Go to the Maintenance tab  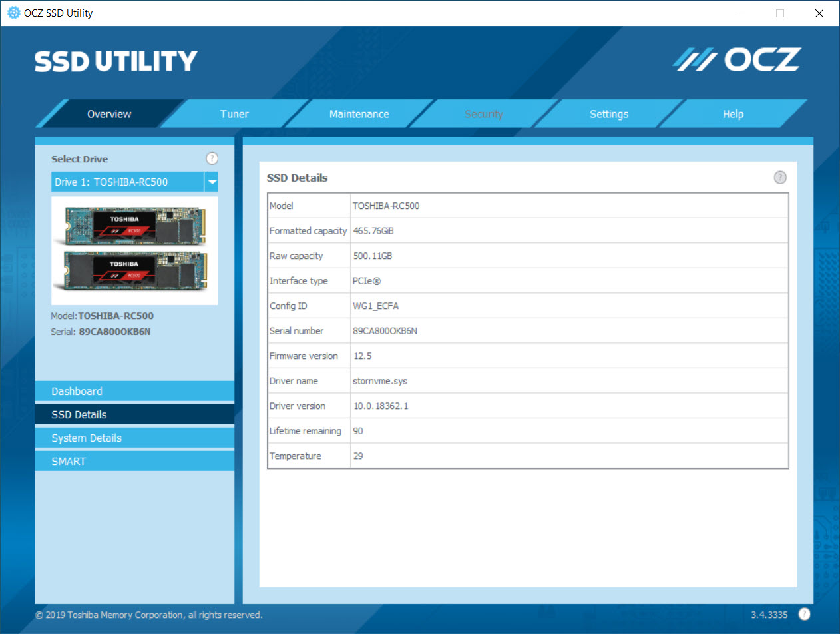tap(359, 114)
